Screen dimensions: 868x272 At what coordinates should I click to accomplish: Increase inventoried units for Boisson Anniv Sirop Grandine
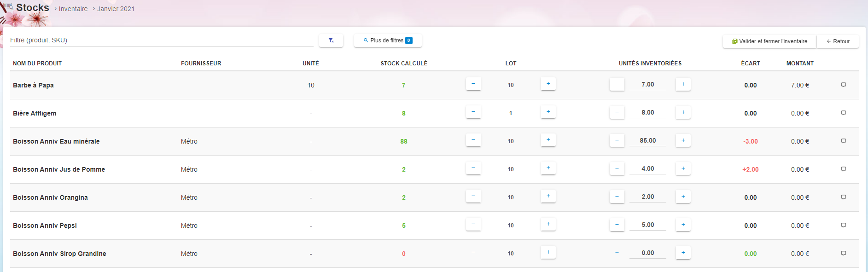pos(683,253)
